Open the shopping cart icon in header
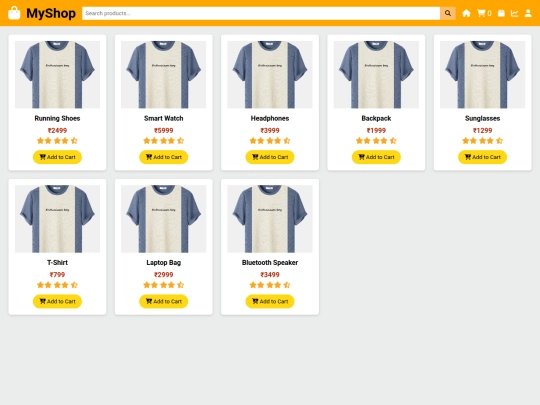The height and width of the screenshot is (405, 540). tap(481, 13)
